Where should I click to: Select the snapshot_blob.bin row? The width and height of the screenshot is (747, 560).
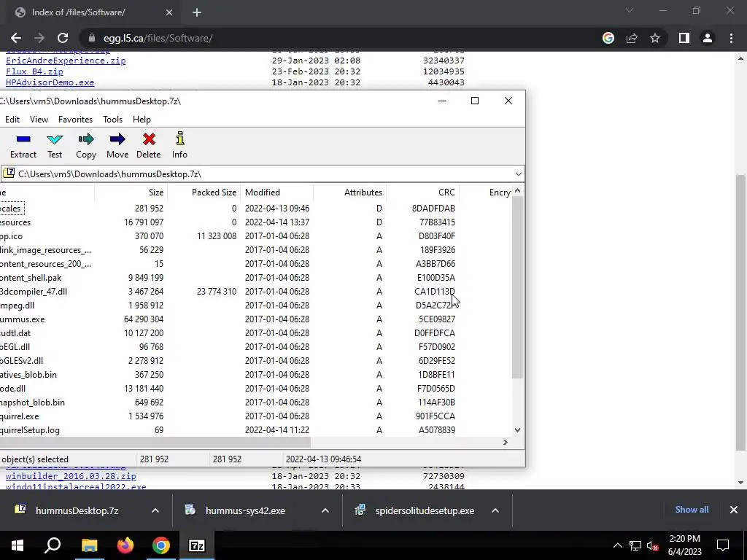tap(258, 402)
